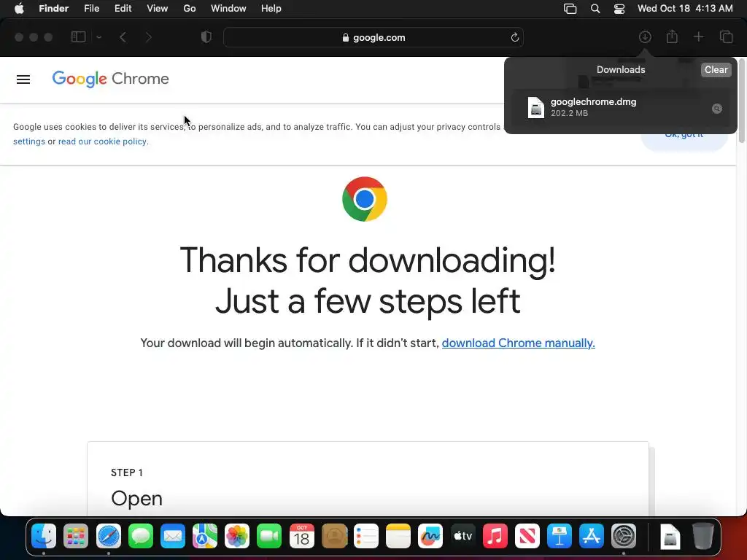
Task: Open News from the Dock
Action: 527,536
